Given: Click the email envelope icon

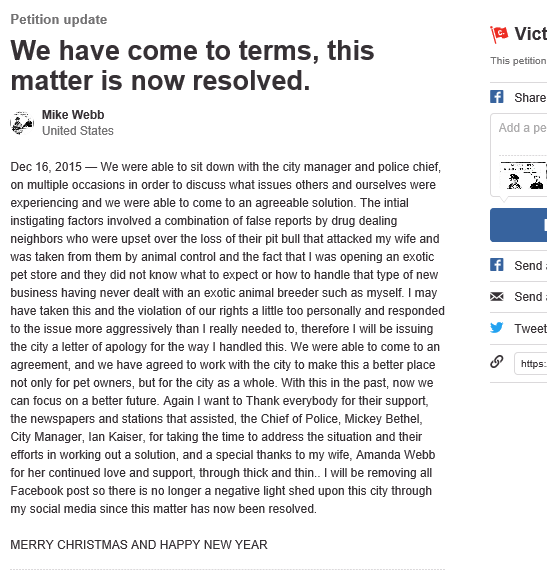Looking at the screenshot, I should [497, 296].
